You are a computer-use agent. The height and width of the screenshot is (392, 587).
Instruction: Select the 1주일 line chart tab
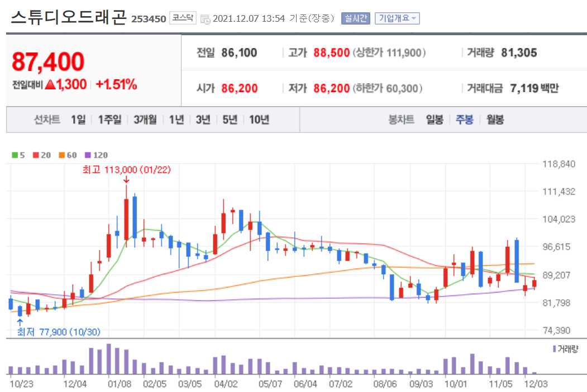click(x=109, y=119)
